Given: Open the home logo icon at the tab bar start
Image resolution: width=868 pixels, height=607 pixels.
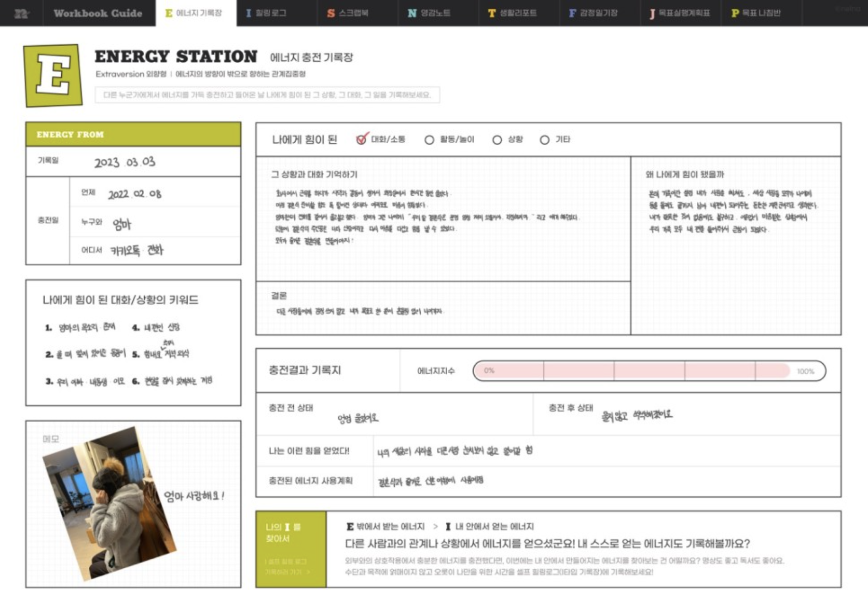Looking at the screenshot, I should tap(22, 13).
